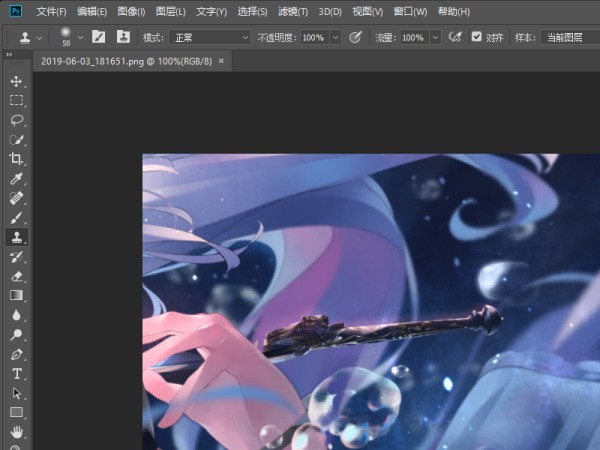Toggle the 对齐 (Aligned) checkbox
The height and width of the screenshot is (450, 600).
(x=477, y=36)
